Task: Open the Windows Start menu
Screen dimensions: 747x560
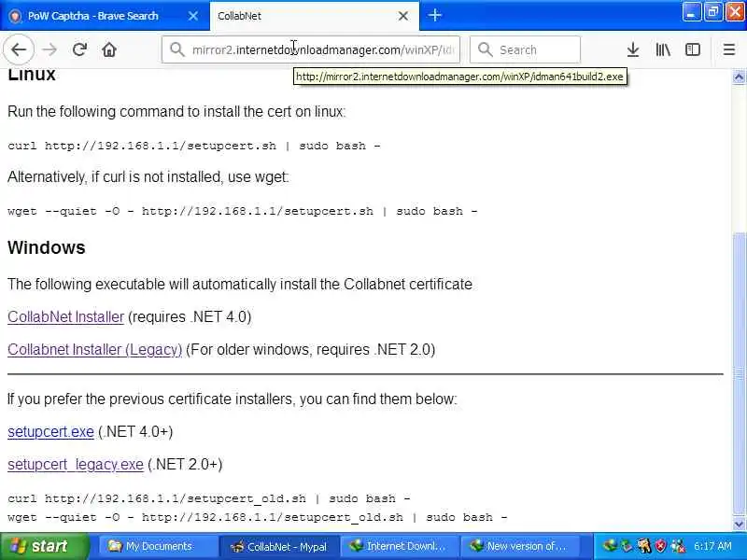Action: coord(44,546)
